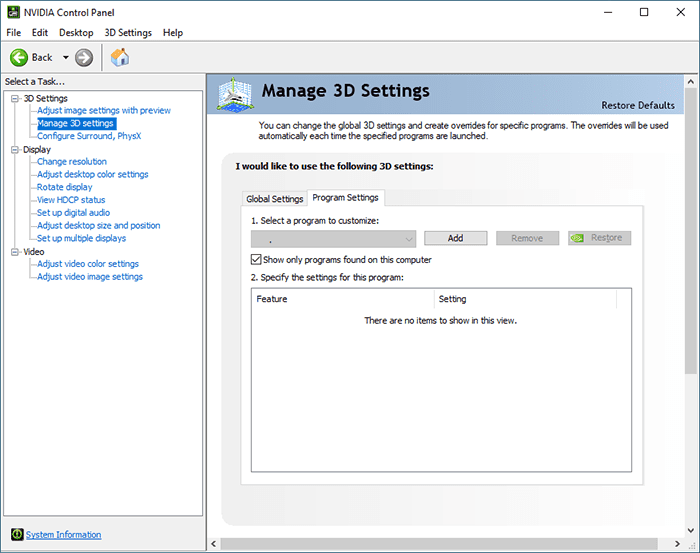700x553 pixels.
Task: Click the Manage 3D Settings header graphic
Action: click(235, 94)
